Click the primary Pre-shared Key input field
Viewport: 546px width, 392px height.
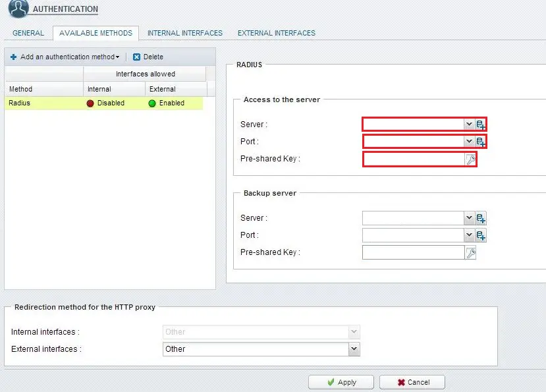pyautogui.click(x=414, y=159)
